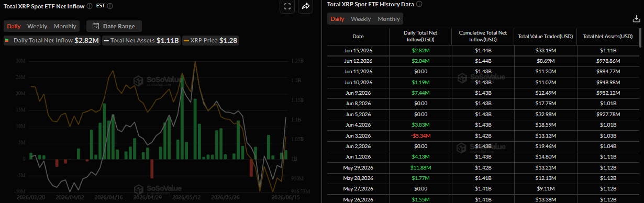Open info icon beside History Data title
The height and width of the screenshot is (203, 644).
click(x=419, y=4)
